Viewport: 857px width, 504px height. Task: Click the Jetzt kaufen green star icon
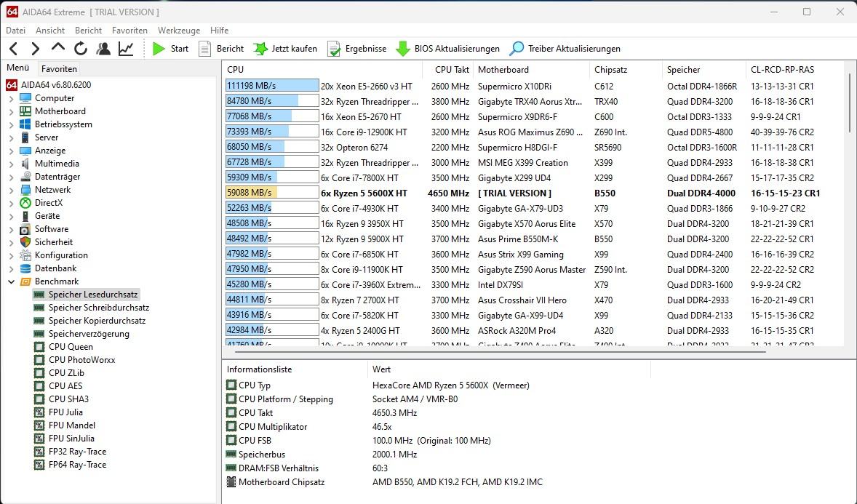[260, 49]
